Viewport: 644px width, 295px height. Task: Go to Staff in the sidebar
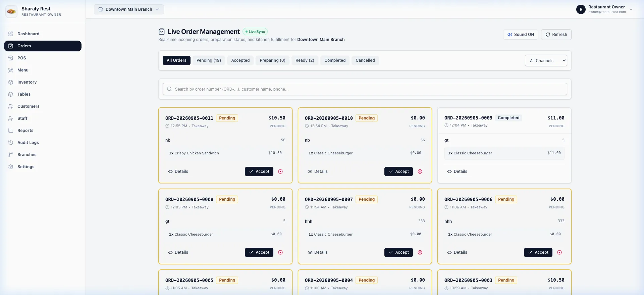tap(43, 118)
